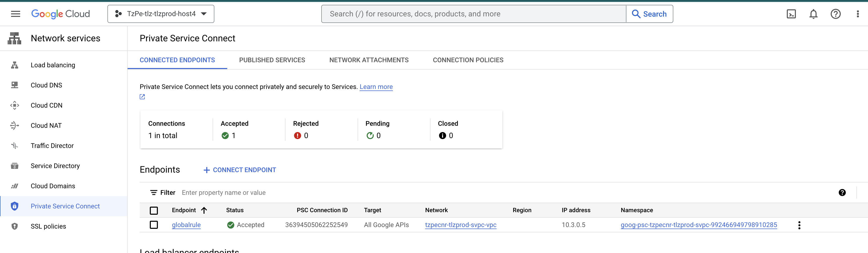Screen dimensions: 868x253
Task: Open the tzpecnr-tlzprod-svpc-vpc network link
Action: pyautogui.click(x=461, y=225)
